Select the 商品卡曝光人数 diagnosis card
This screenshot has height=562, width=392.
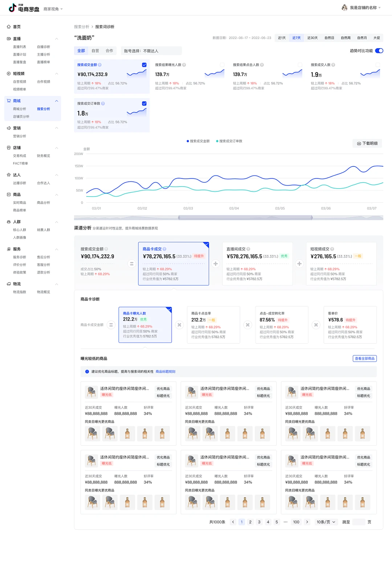pyautogui.click(x=145, y=325)
